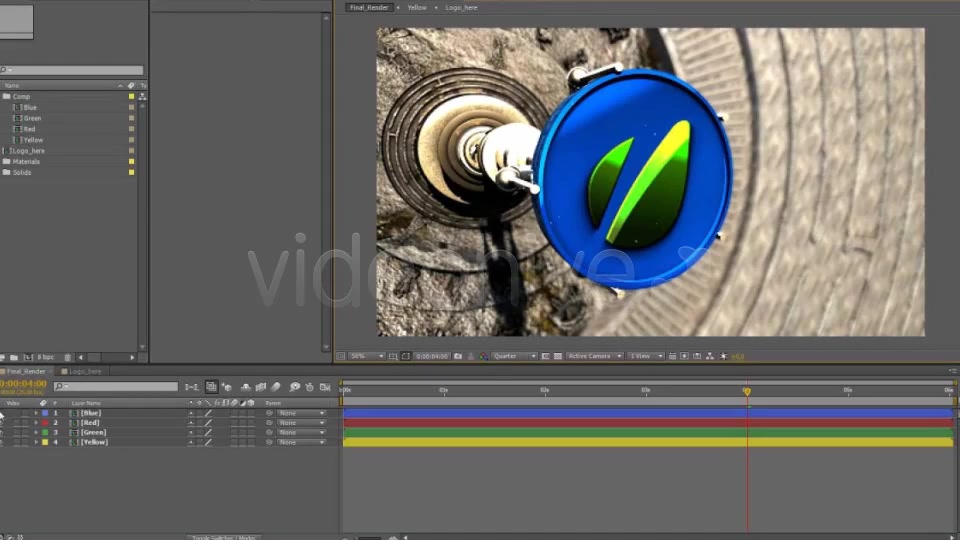Click the timeline timecode 0:00:04:00
Image resolution: width=960 pixels, height=540 pixels.
[23, 384]
